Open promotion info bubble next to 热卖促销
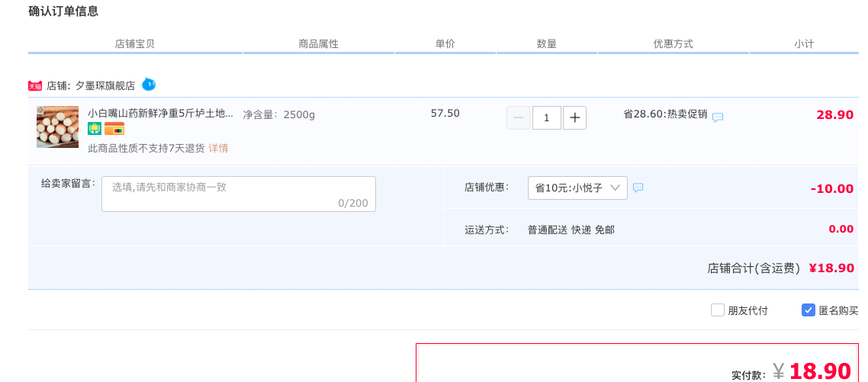Screen dimensions: 868x382 click(718, 117)
